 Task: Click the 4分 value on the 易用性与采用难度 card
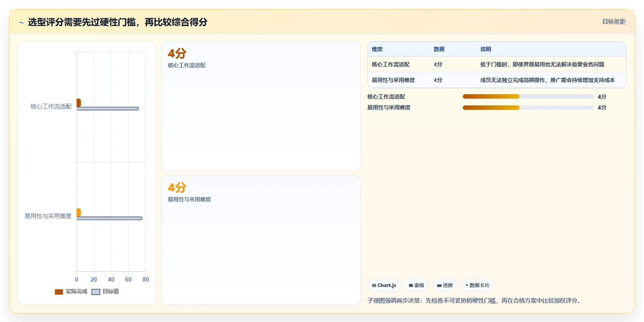tap(177, 187)
